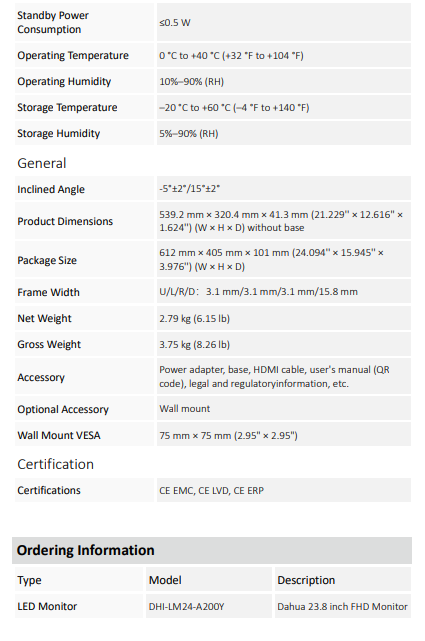The image size is (425, 641).
Task: Click the Product Dimensions value cell
Action: pyautogui.click(x=284, y=221)
